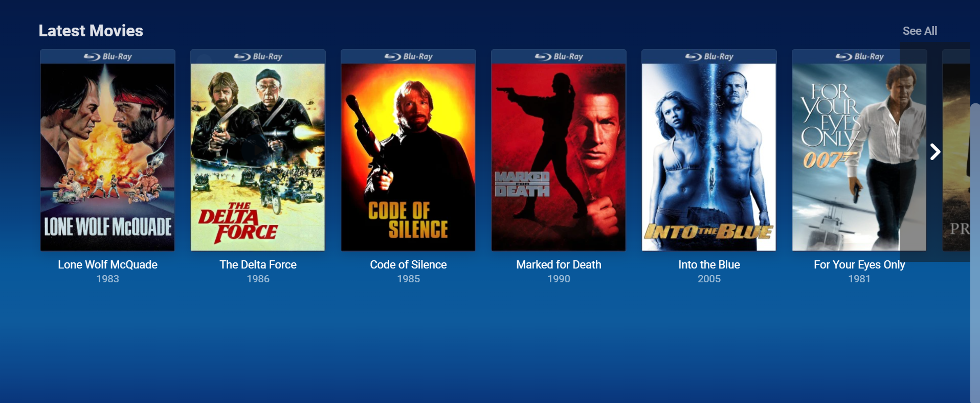The image size is (980, 403).
Task: Open the Marked for Death poster
Action: [x=559, y=157]
